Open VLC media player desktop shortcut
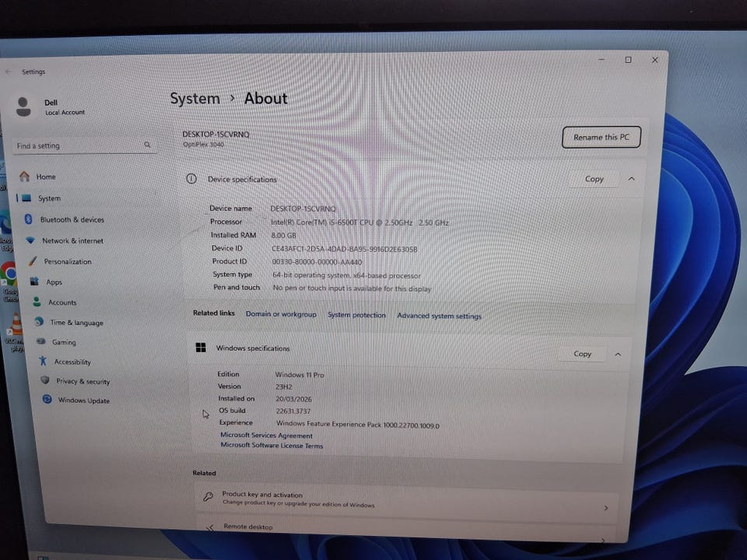The width and height of the screenshot is (747, 560). point(16,332)
